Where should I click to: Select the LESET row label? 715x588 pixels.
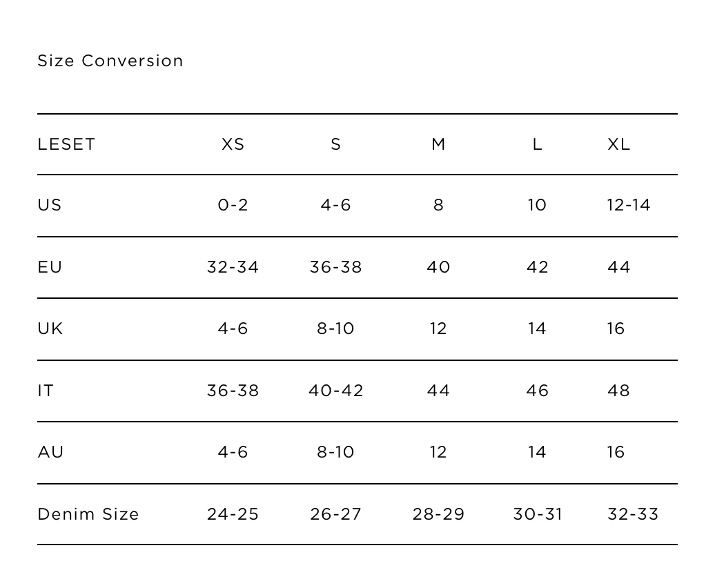click(66, 144)
